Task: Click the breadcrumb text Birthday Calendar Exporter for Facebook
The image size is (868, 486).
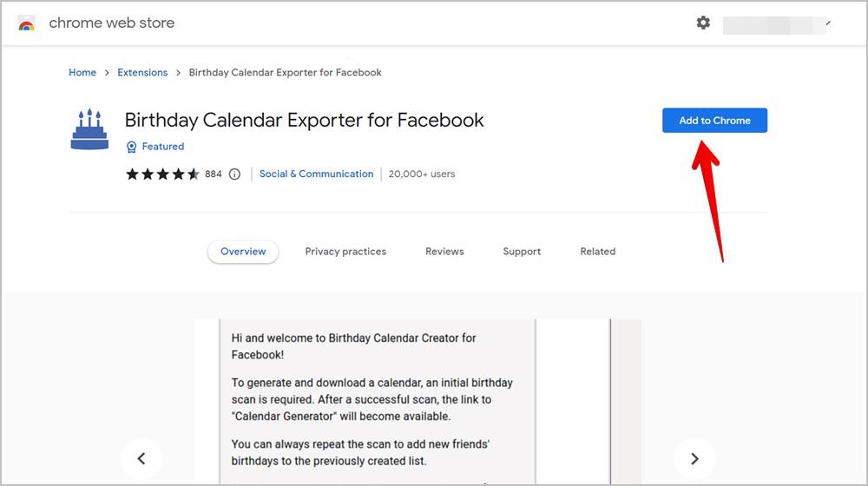Action: click(x=285, y=73)
